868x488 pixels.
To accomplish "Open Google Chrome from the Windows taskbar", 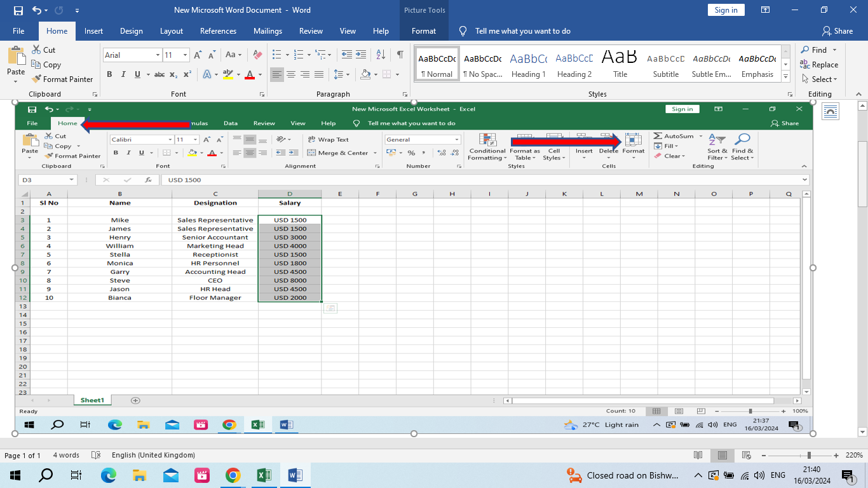I will click(233, 475).
